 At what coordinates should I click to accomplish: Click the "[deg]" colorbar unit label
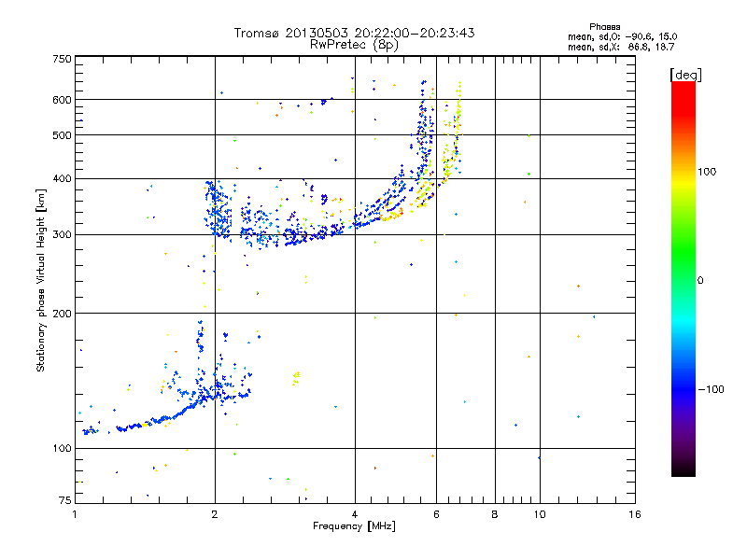685,75
